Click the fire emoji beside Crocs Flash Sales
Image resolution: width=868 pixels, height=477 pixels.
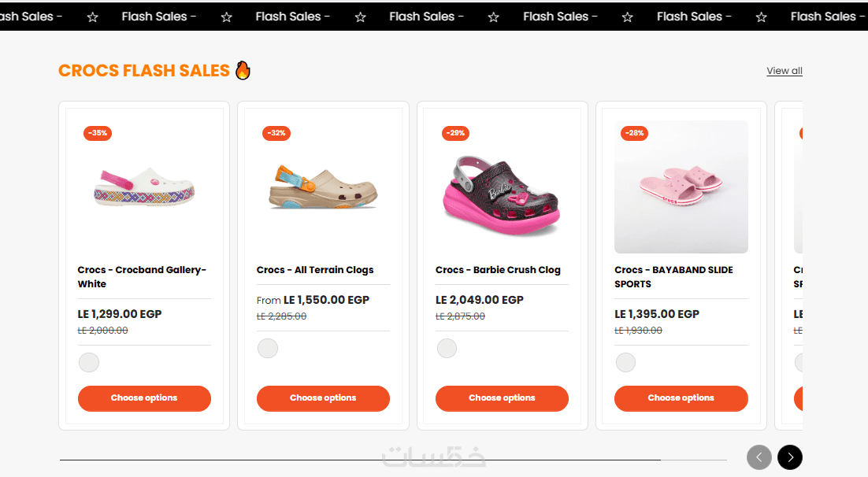[243, 71]
